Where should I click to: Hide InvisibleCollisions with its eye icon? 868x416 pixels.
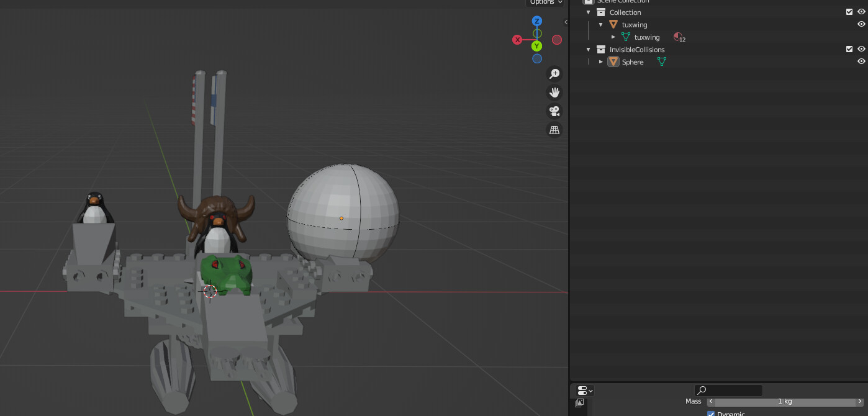point(861,49)
